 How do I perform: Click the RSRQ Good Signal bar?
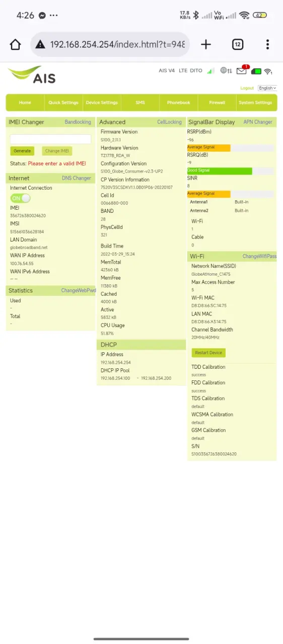(220, 171)
